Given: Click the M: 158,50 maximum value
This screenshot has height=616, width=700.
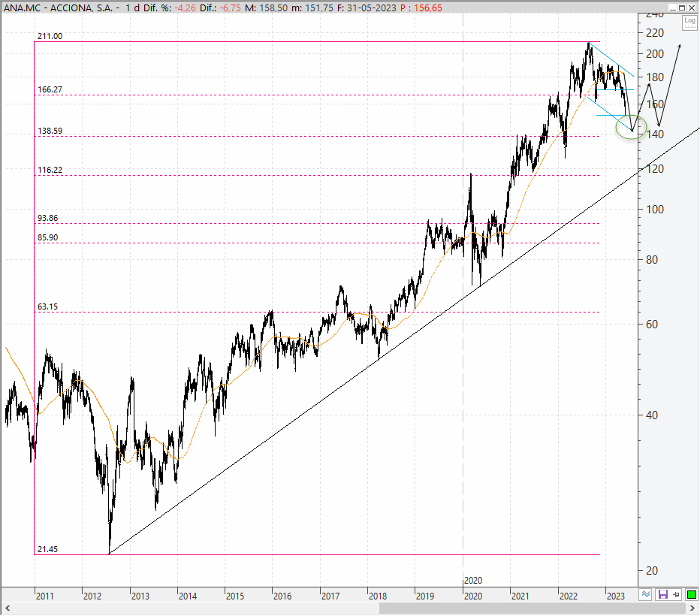Looking at the screenshot, I should pyautogui.click(x=266, y=8).
